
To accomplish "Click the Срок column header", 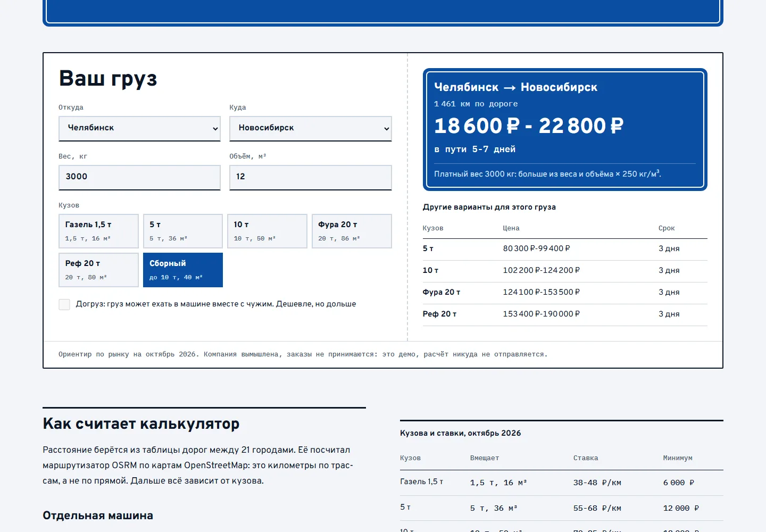I will click(666, 228).
